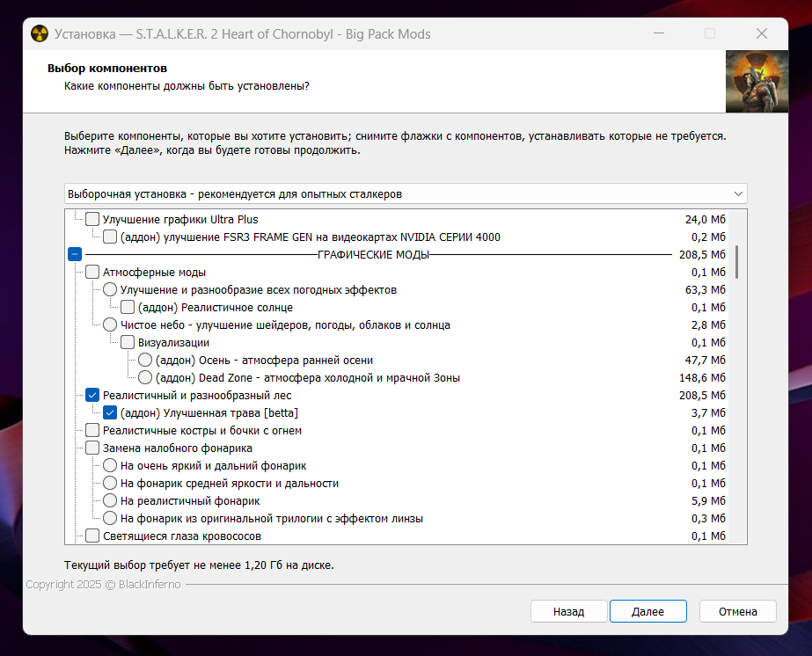The width and height of the screenshot is (812, 656).
Task: Select the «Чистое небо» radio option
Action: coord(110,324)
